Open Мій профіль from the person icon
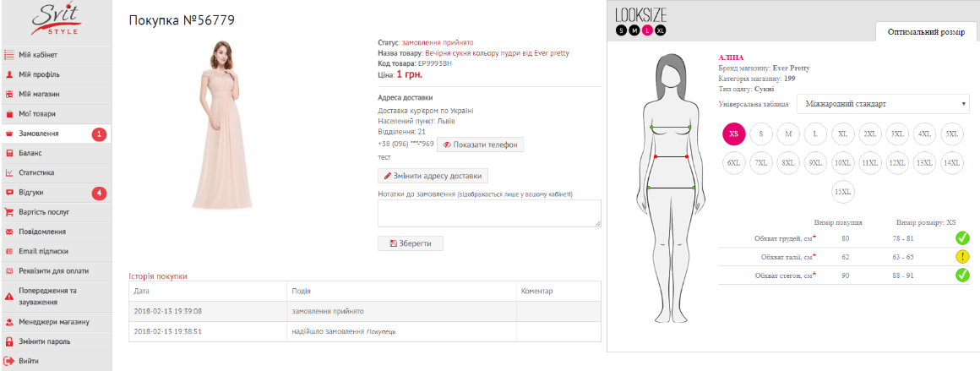 point(9,74)
